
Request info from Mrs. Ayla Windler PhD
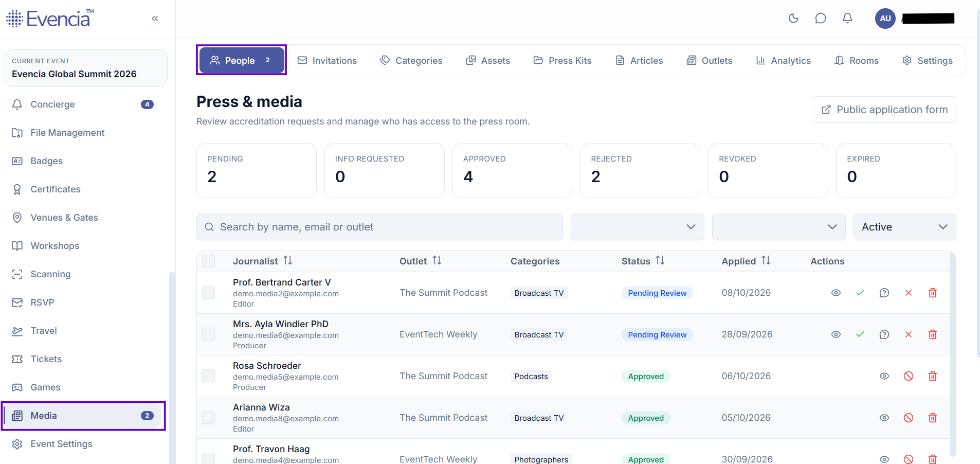pos(884,334)
